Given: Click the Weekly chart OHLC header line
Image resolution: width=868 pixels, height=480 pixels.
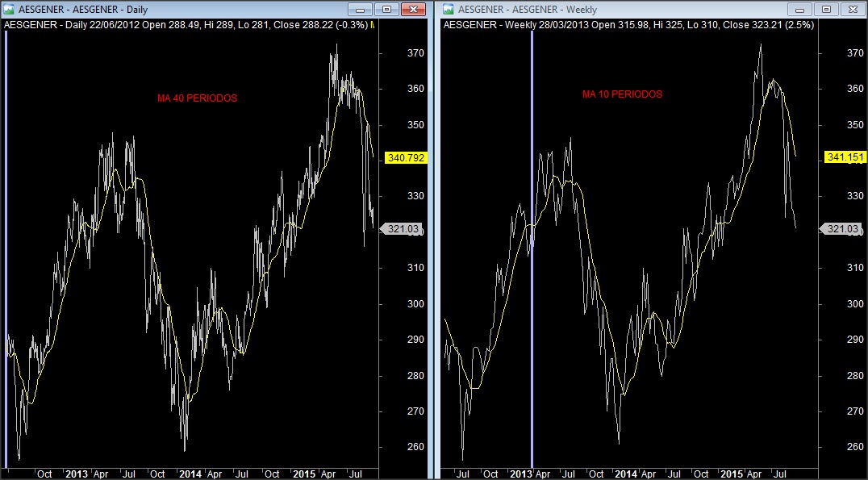Looking at the screenshot, I should [x=628, y=25].
